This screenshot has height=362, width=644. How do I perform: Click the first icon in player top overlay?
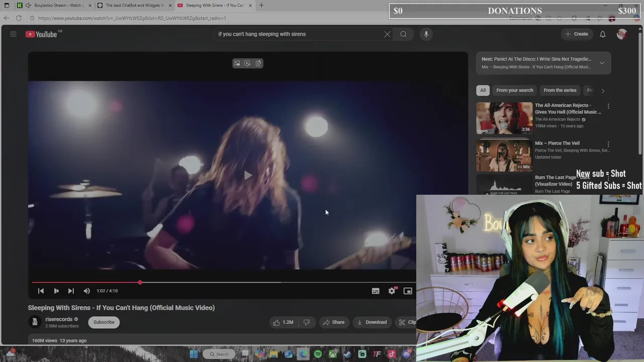coord(237,63)
